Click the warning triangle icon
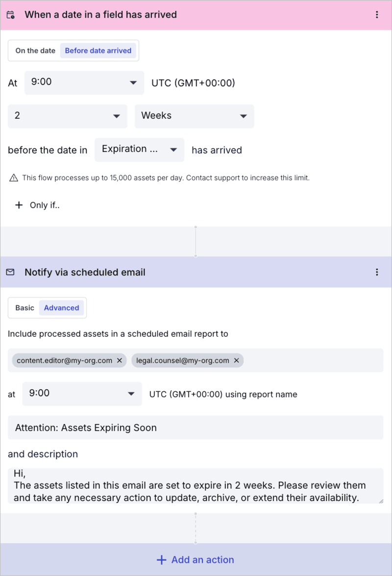 coord(14,178)
